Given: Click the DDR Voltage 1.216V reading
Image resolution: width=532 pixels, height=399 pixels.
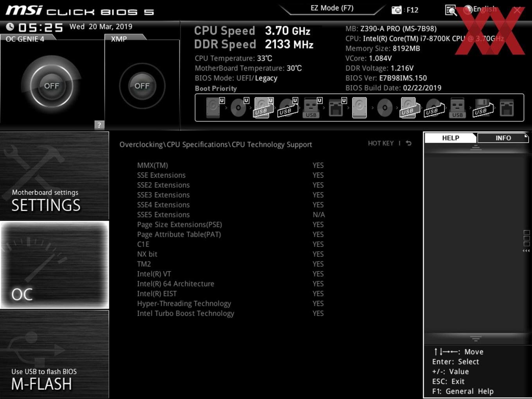Looking at the screenshot, I should pos(379,68).
